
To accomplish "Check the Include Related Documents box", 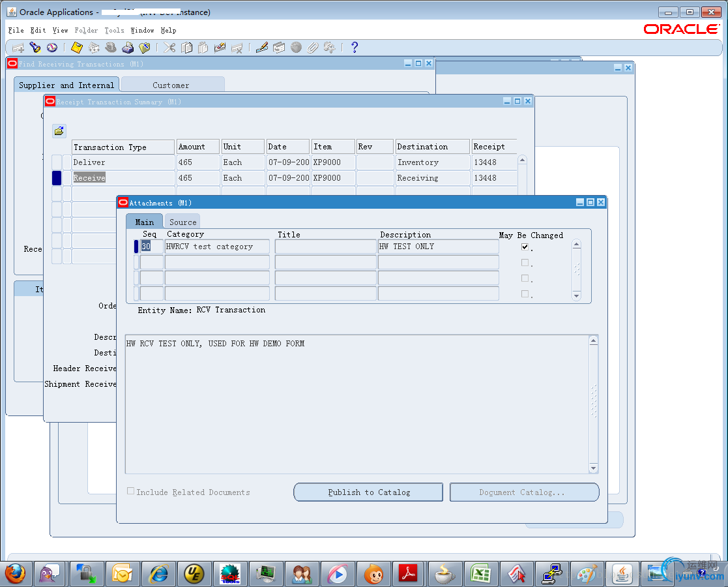I will tap(131, 491).
